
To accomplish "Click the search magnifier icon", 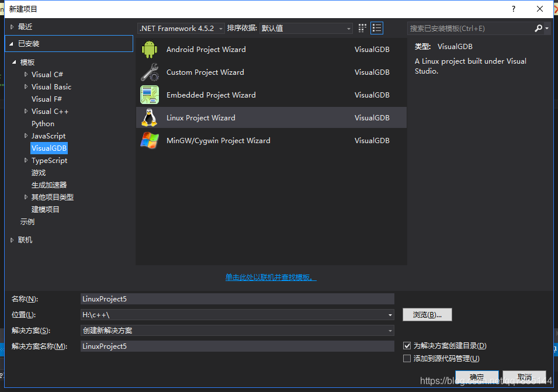I will [538, 28].
